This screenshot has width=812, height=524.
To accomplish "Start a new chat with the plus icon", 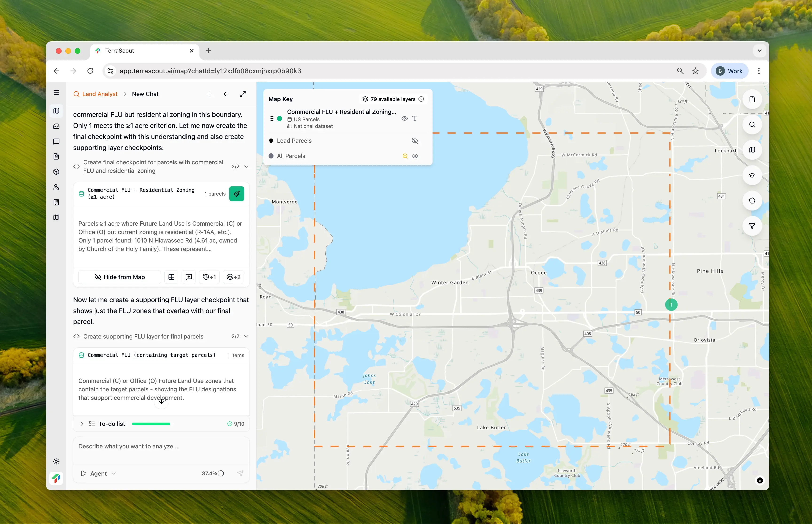I will [209, 94].
